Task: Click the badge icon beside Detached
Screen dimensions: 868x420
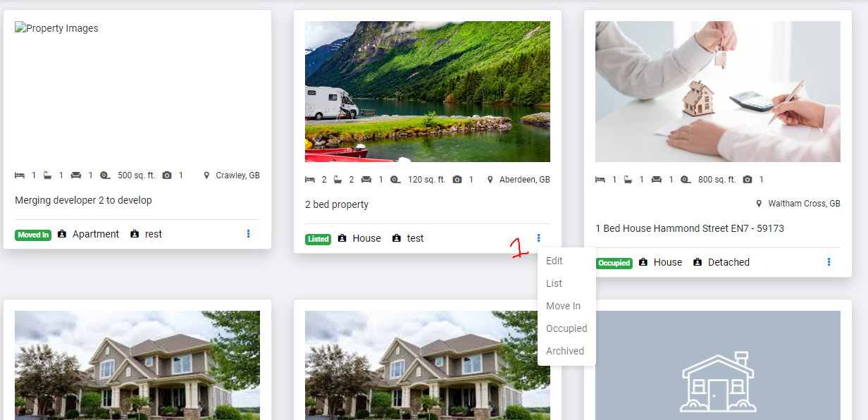Action: [697, 262]
